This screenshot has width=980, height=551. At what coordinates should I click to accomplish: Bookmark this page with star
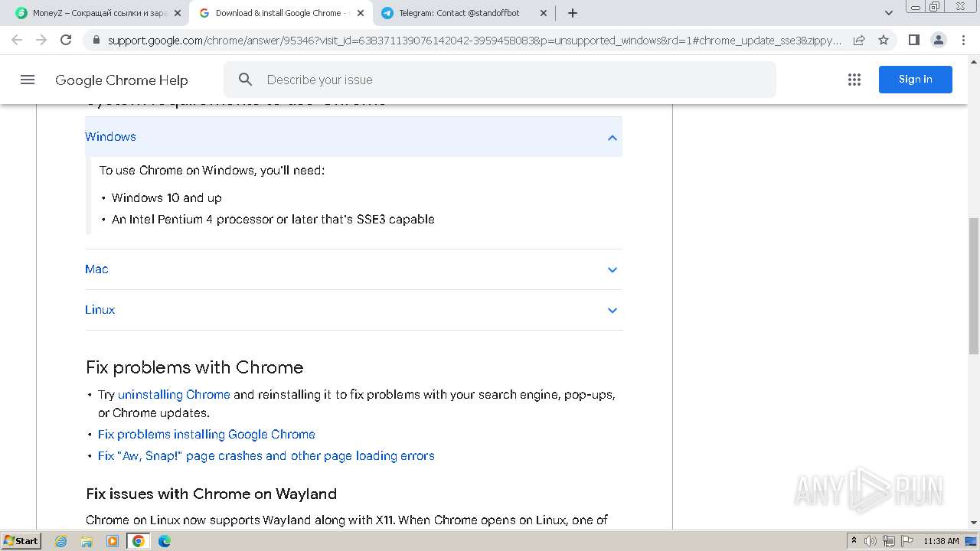pos(884,40)
